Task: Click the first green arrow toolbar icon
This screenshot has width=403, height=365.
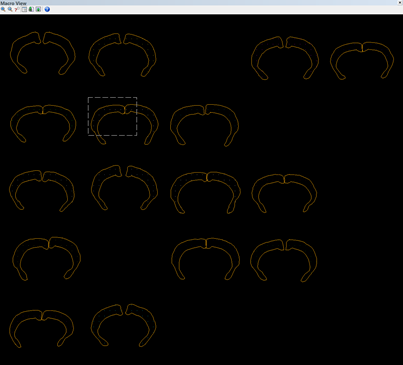Action: pos(31,9)
